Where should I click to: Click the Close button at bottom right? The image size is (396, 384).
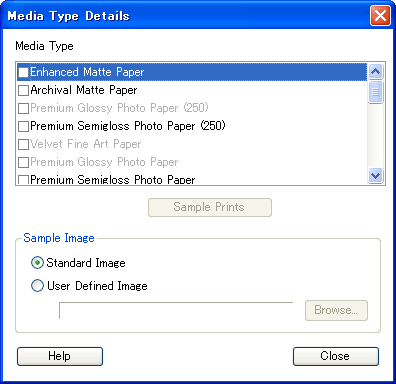pyautogui.click(x=336, y=356)
